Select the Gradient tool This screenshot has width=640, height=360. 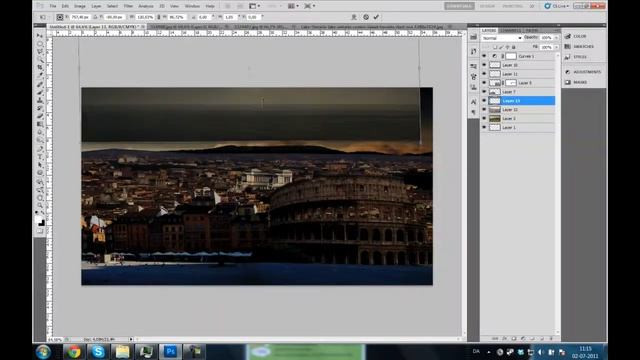(40, 124)
